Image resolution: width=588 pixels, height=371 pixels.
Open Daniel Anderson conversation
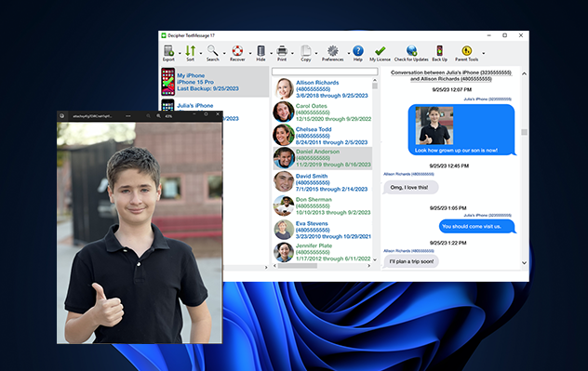coord(323,158)
